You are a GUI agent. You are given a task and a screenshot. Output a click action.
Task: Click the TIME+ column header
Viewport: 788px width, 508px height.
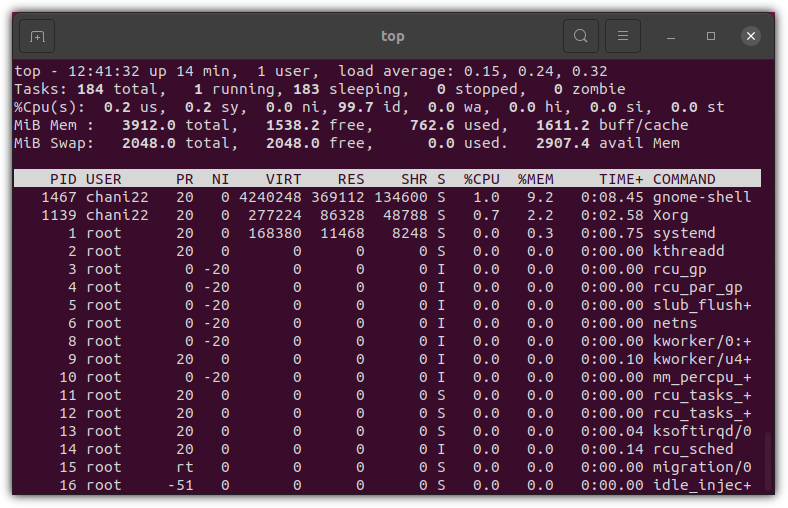click(621, 179)
